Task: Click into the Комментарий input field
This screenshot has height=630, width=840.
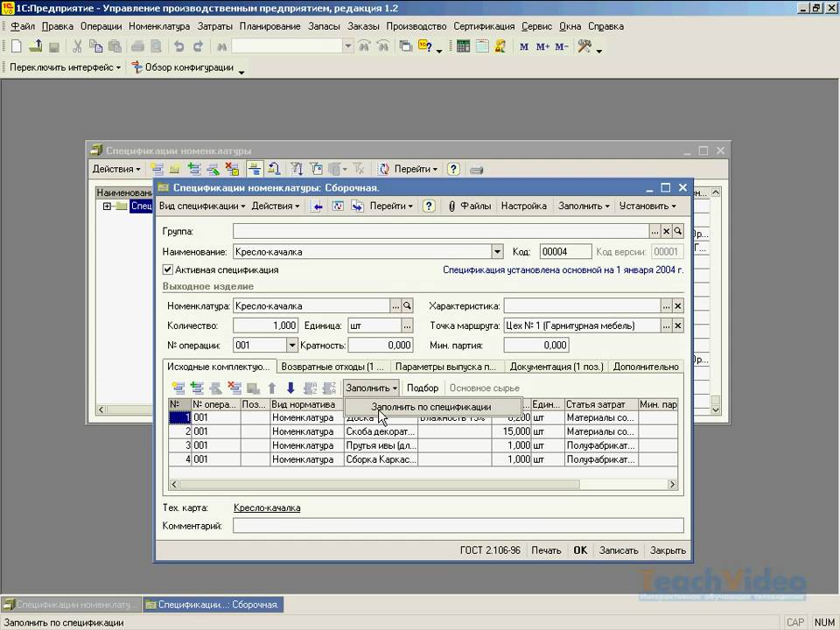Action: 458,526
